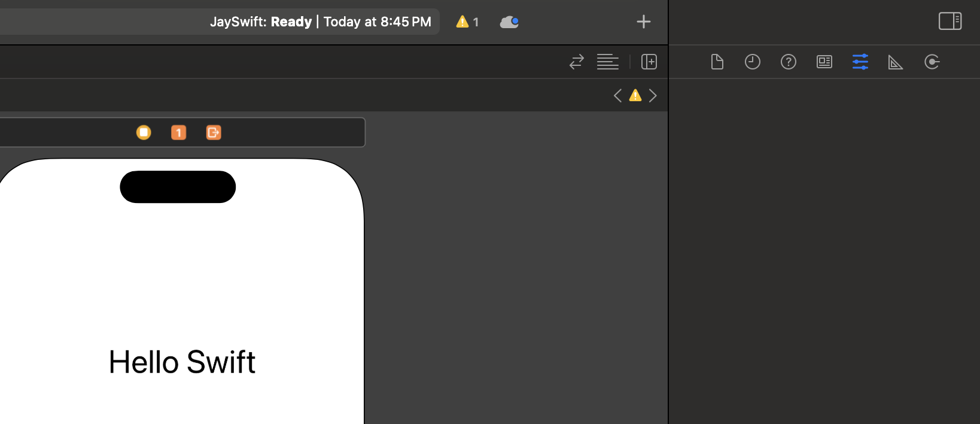This screenshot has height=424, width=980.
Task: Select the Hello Swift label
Action: point(182,362)
